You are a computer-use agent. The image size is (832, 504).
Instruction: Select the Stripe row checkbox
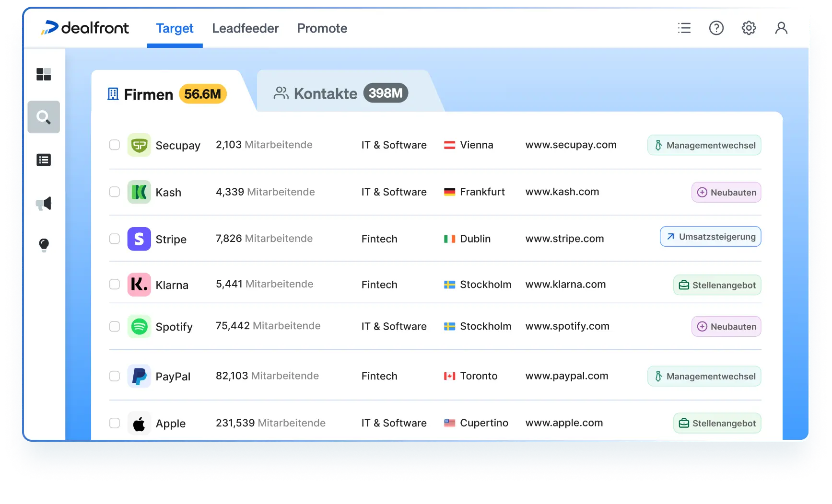pyautogui.click(x=115, y=239)
